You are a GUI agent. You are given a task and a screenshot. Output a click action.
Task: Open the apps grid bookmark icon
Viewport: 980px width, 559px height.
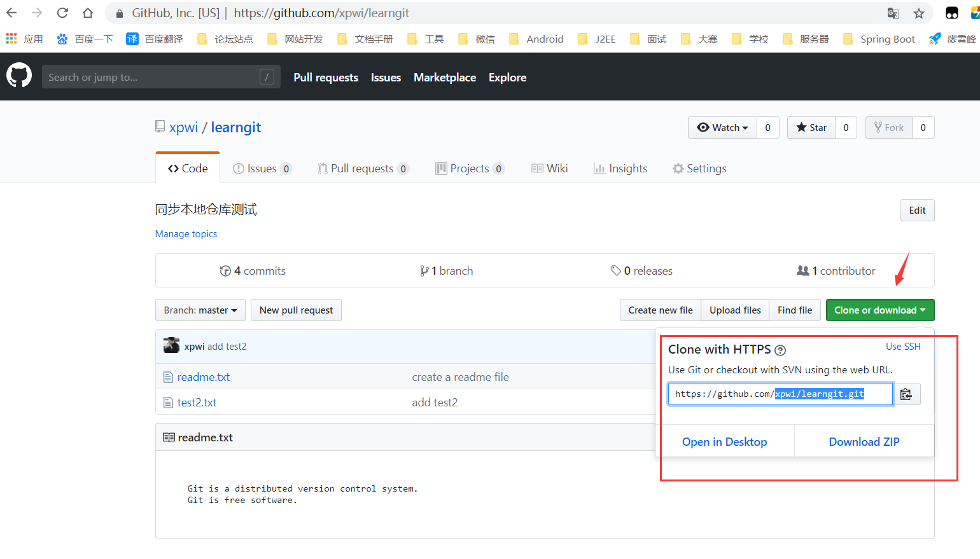(x=11, y=39)
